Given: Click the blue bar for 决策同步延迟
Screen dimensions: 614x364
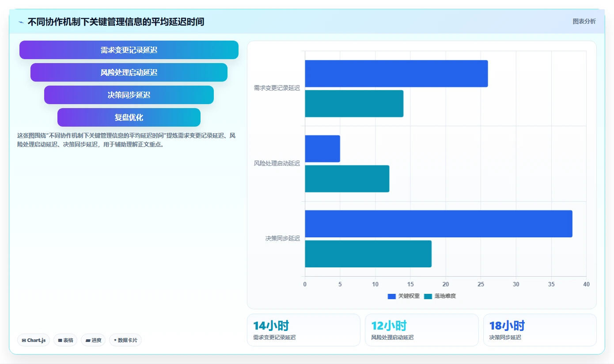Looking at the screenshot, I should click(439, 224).
